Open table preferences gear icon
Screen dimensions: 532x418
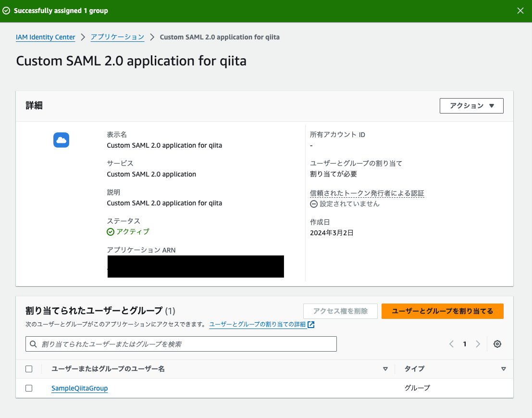pos(497,344)
